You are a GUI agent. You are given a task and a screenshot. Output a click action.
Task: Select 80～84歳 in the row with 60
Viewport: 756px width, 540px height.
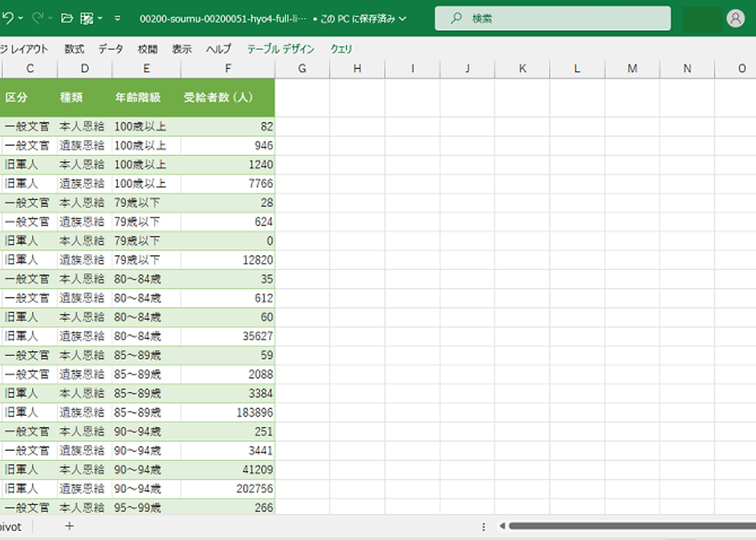(x=146, y=317)
